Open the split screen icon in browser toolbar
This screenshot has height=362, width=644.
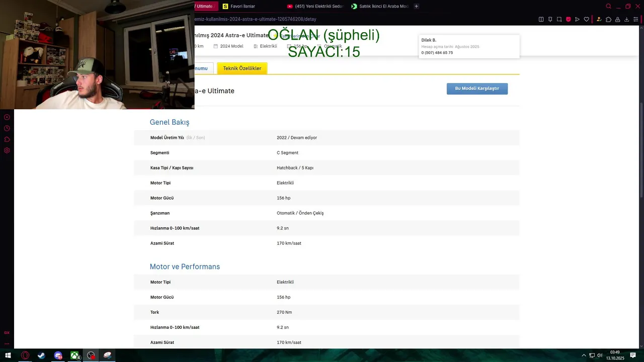point(541,19)
